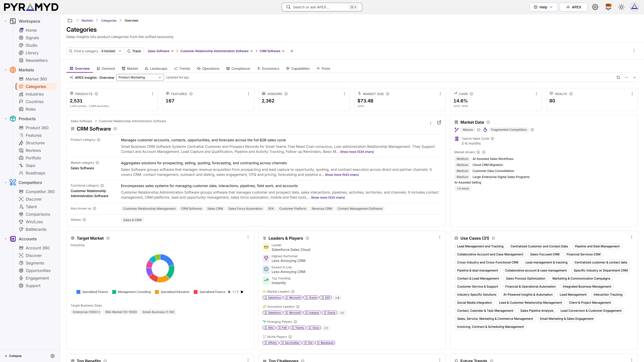Switch to the Landscape tab

tap(156, 68)
